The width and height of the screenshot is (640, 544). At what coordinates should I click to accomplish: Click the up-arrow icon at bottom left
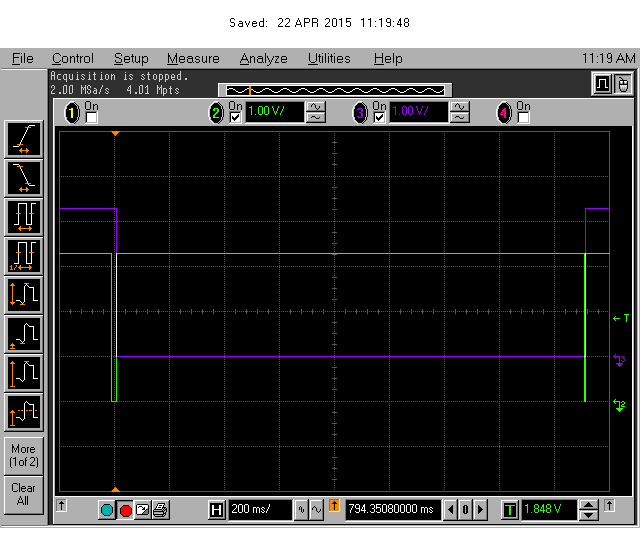pyautogui.click(x=61, y=506)
